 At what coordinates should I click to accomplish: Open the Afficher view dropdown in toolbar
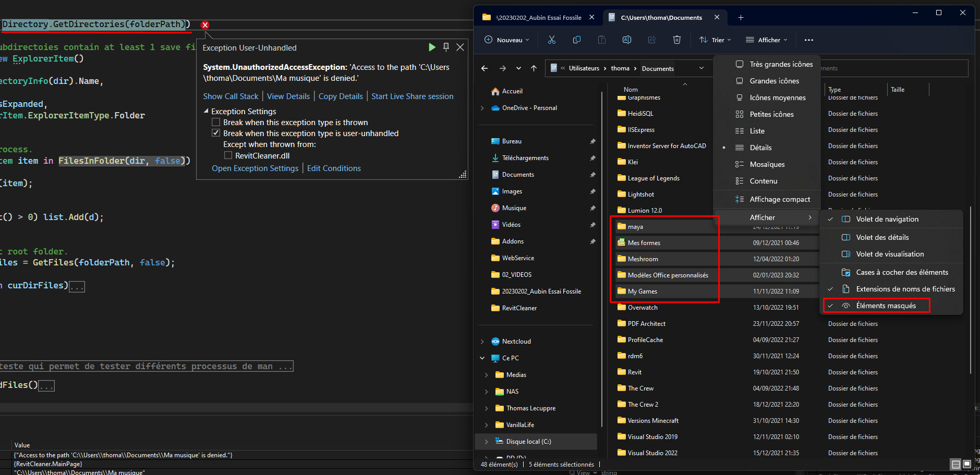click(x=767, y=40)
